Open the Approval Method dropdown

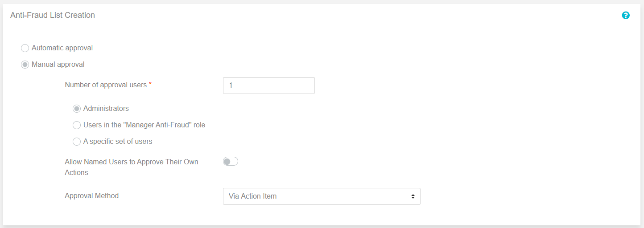(322, 196)
